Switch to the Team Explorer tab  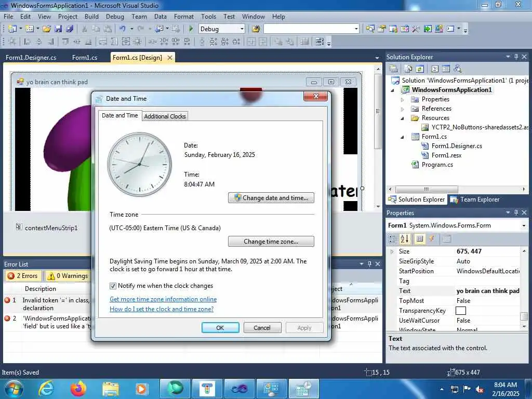coord(475,199)
